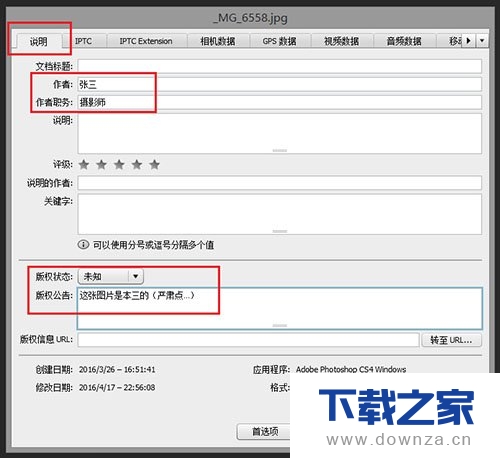500x458 pixels.
Task: Click the Adobe Photoshop CS4 Windows text
Action: coord(351,369)
